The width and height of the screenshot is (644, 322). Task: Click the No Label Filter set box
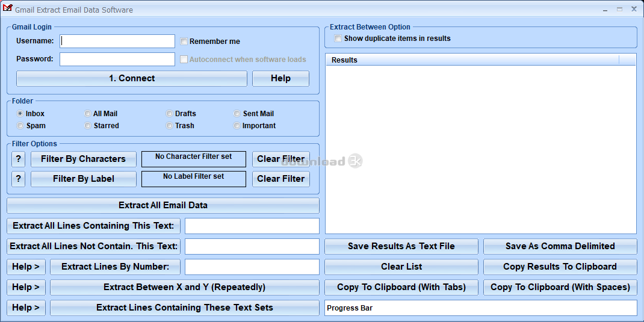pyautogui.click(x=193, y=179)
